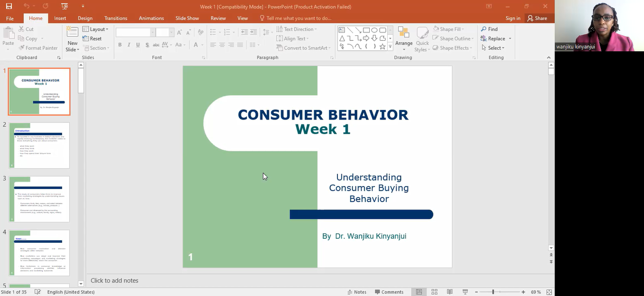644x296 pixels.
Task: Switch to the Design tab
Action: point(85,18)
